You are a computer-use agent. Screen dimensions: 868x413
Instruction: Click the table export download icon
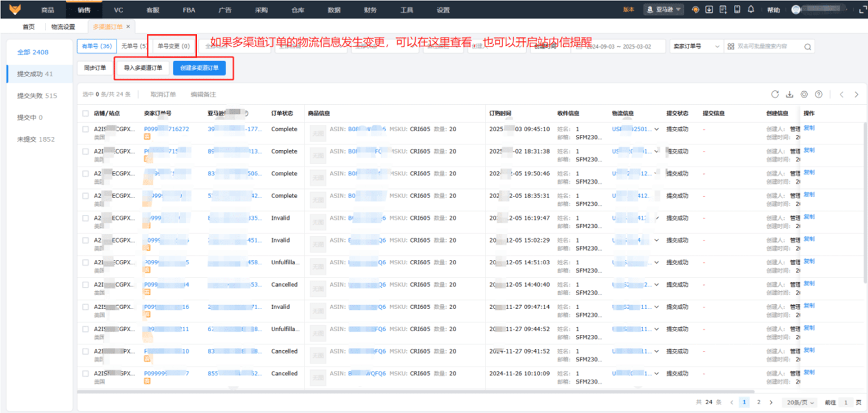(x=789, y=94)
